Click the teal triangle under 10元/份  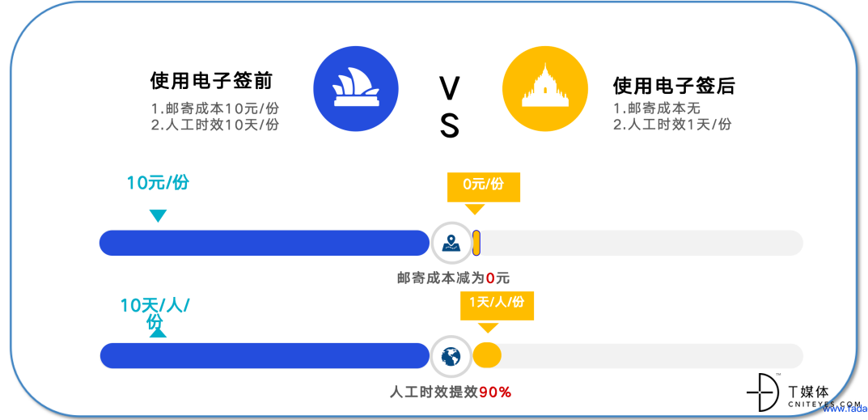pos(158,216)
